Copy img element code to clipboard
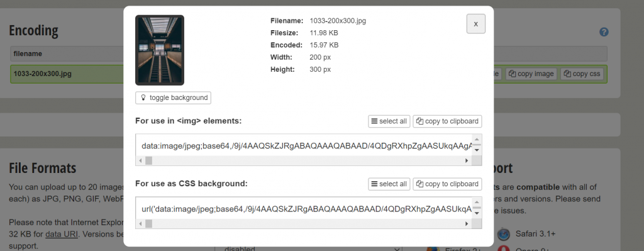644x251 pixels. (447, 121)
